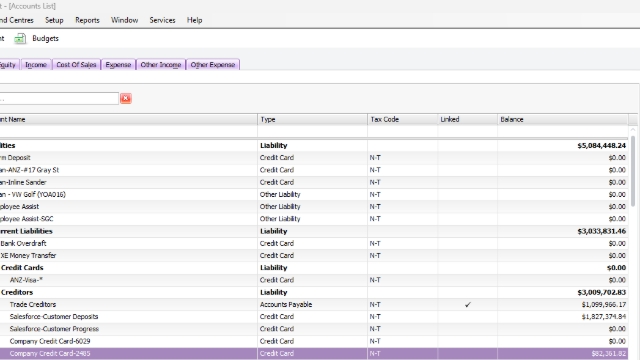Open the Window menu
The width and height of the screenshot is (640, 360).
point(124,20)
